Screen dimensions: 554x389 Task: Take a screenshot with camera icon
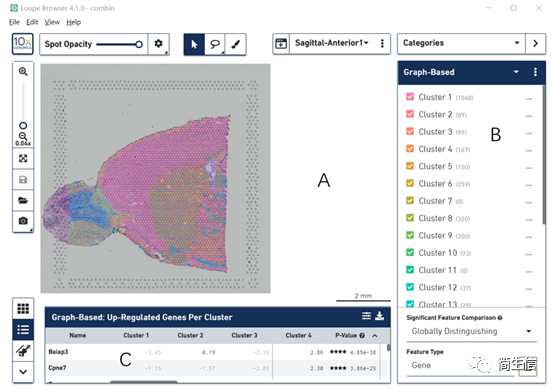pos(23,221)
